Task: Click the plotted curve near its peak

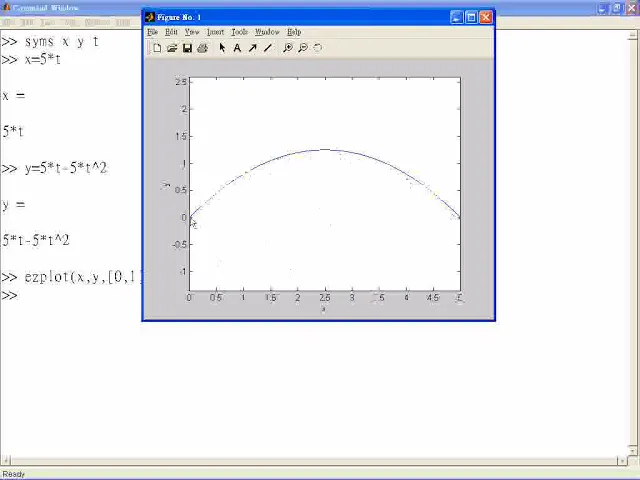Action: point(325,149)
